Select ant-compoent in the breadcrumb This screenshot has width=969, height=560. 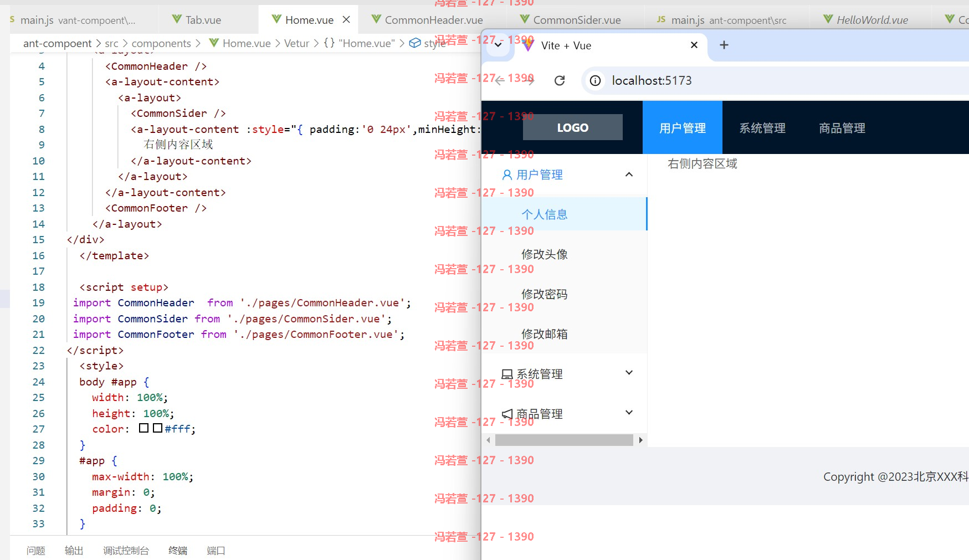57,43
